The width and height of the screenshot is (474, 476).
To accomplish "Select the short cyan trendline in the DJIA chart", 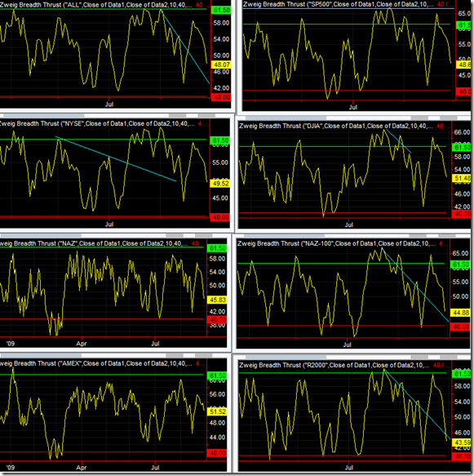I will tap(398, 141).
